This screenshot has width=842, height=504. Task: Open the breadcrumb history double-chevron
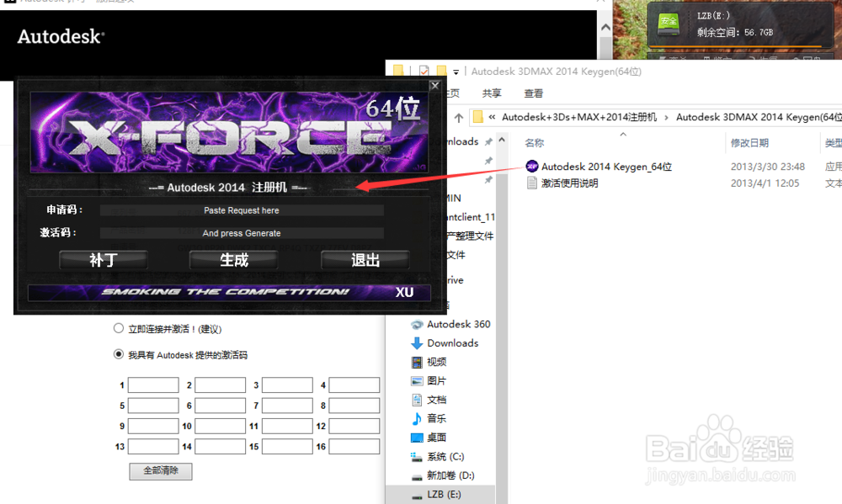[x=492, y=117]
